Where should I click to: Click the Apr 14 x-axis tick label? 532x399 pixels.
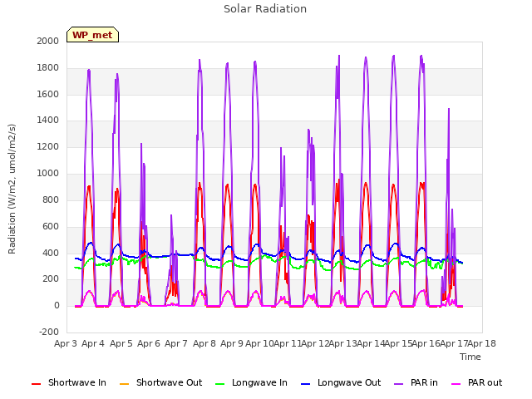371,343
